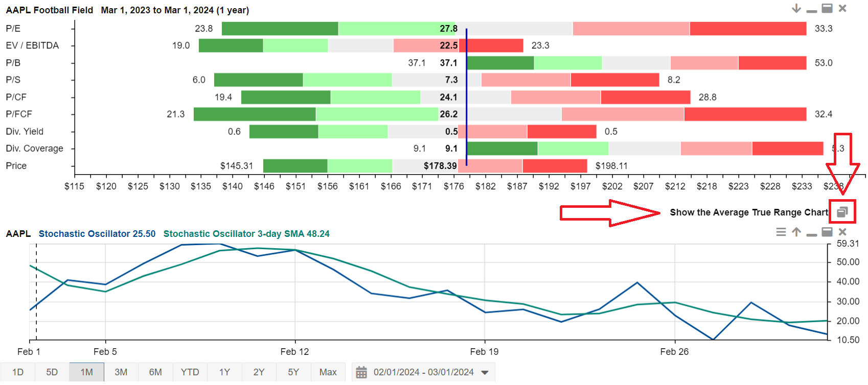Close the AAPL Football Field panel
The image size is (868, 385).
842,8
